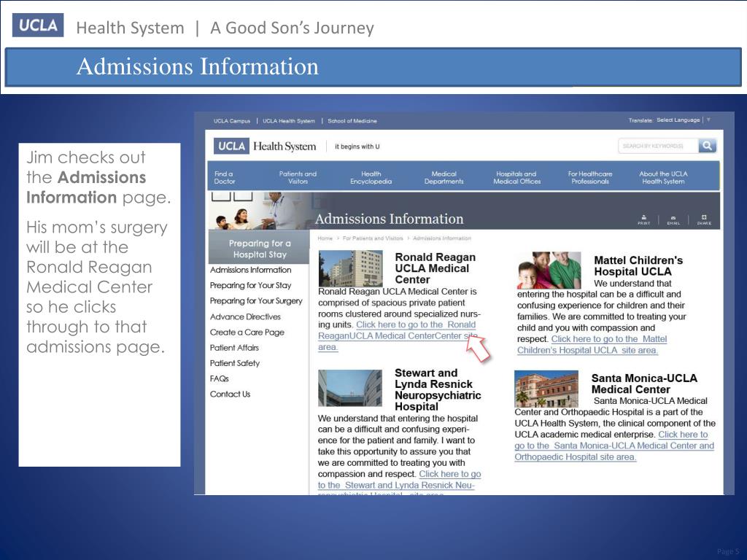
Task: Click link to Ronald Reagan Medical Center site
Action: [x=398, y=335]
